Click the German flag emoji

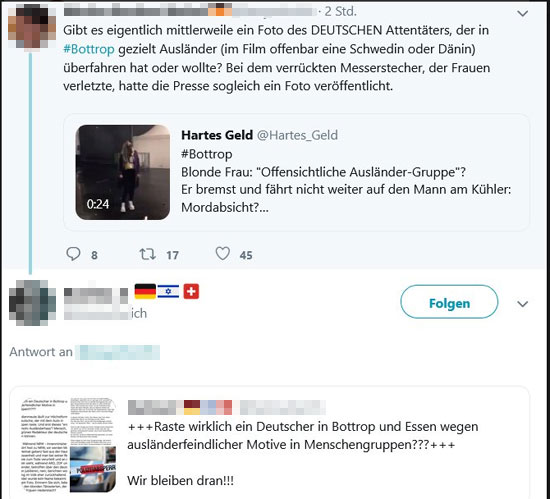pos(145,291)
